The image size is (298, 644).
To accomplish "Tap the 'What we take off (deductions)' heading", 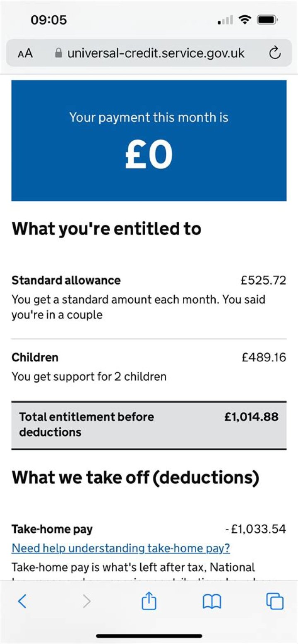I will tap(136, 477).
